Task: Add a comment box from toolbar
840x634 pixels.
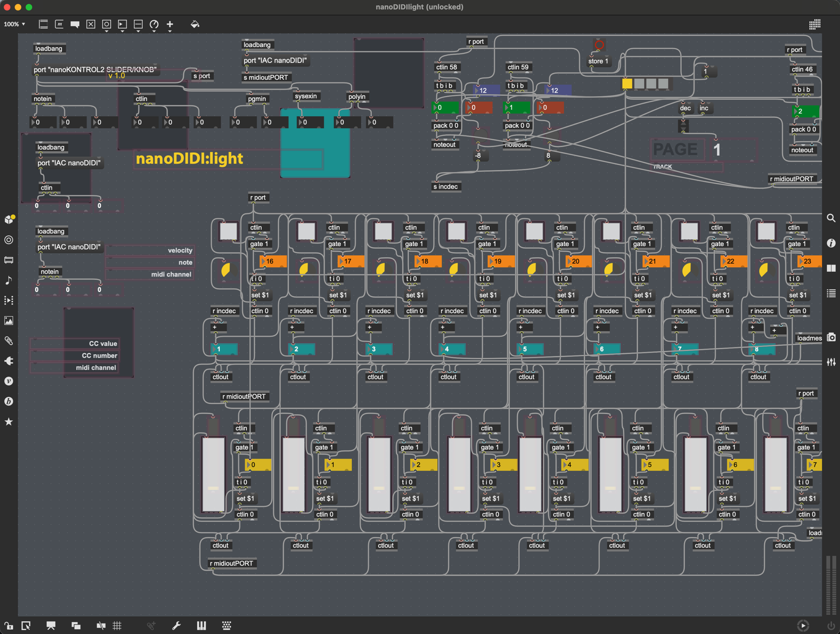Action: tap(75, 25)
